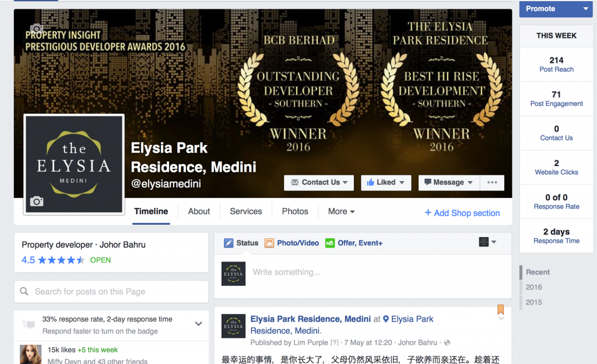Open the Website Clicks insight link
Viewport: 597px width, 364px height.
tap(556, 172)
